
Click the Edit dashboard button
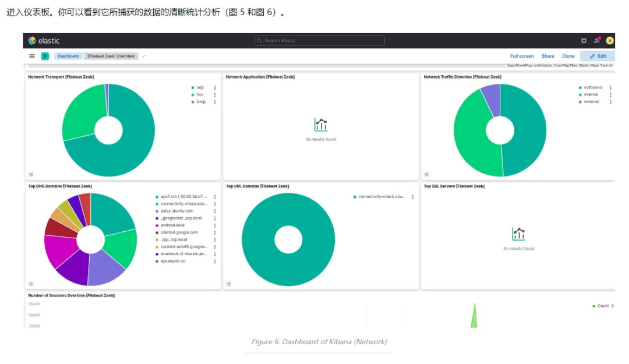[x=598, y=56]
